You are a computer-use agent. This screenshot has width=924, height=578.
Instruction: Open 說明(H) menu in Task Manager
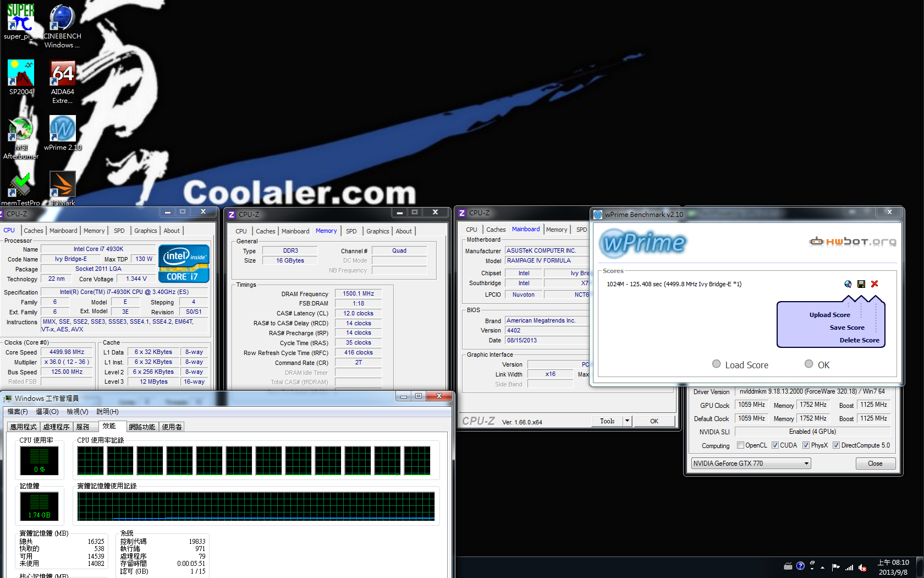[107, 411]
